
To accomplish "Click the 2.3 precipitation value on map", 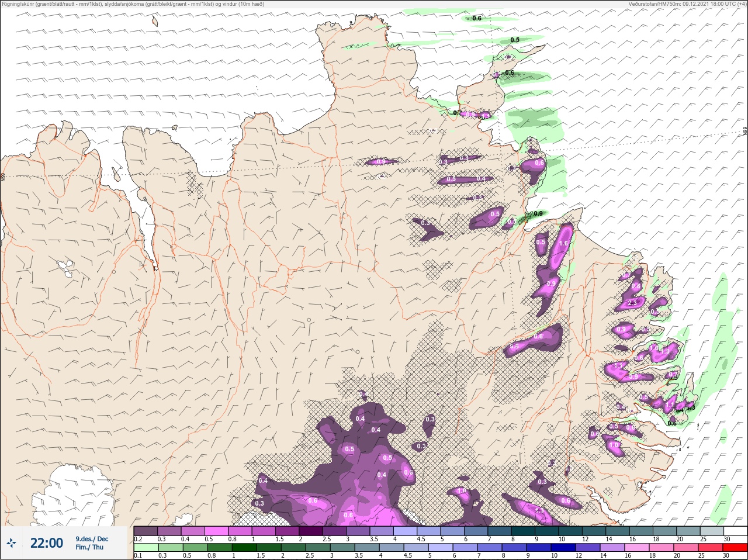I will [x=632, y=303].
